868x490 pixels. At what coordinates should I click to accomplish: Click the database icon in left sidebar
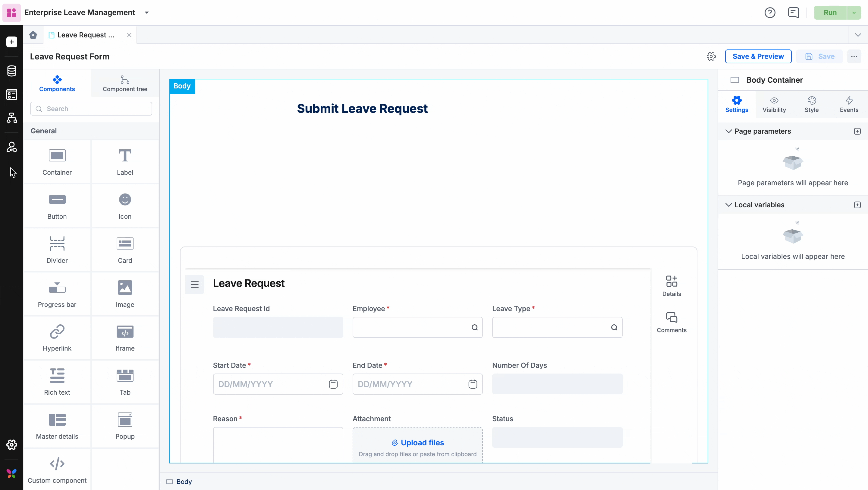point(12,71)
